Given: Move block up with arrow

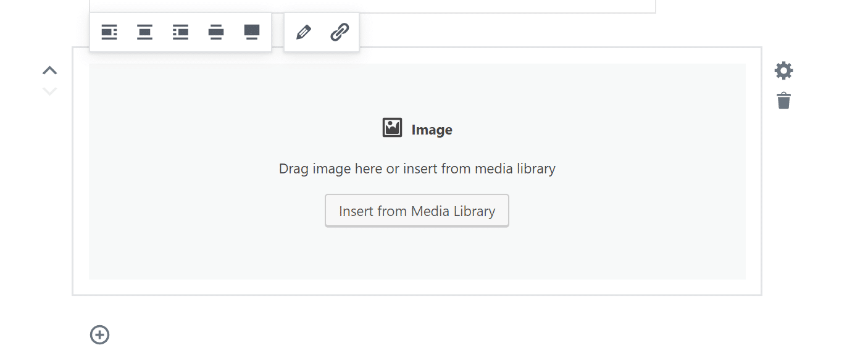Looking at the screenshot, I should pyautogui.click(x=49, y=70).
